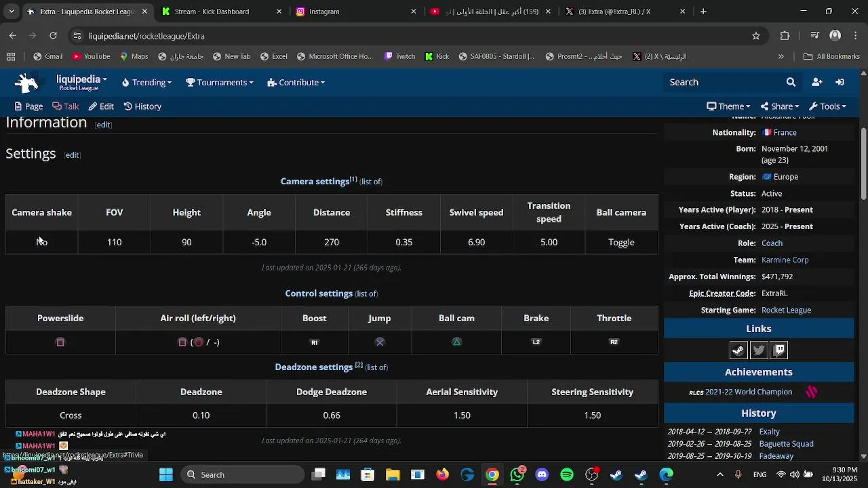Click the ExtraRL Epic Creator Code value
This screenshot has height=488, width=868.
coord(774,293)
